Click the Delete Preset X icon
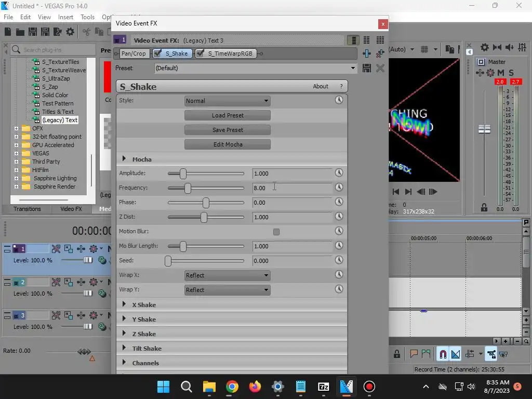This screenshot has height=399, width=532. (380, 68)
